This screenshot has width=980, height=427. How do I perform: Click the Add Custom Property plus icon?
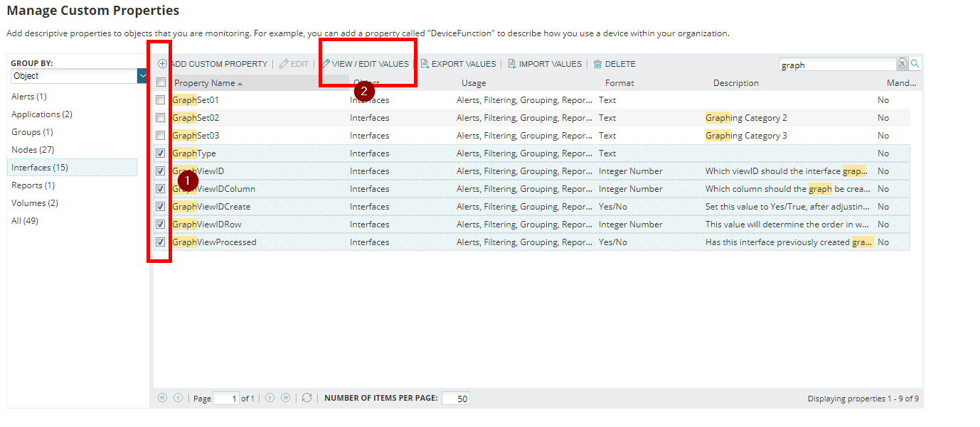point(162,64)
